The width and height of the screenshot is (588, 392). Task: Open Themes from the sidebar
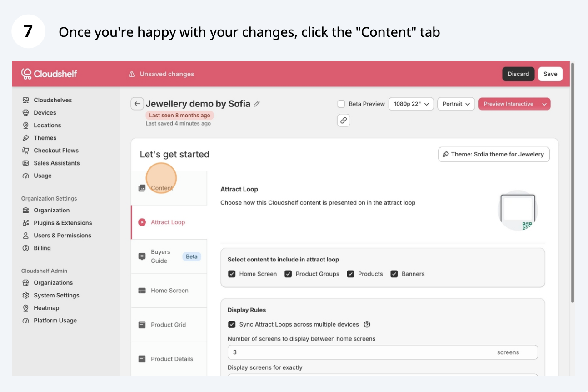(45, 138)
